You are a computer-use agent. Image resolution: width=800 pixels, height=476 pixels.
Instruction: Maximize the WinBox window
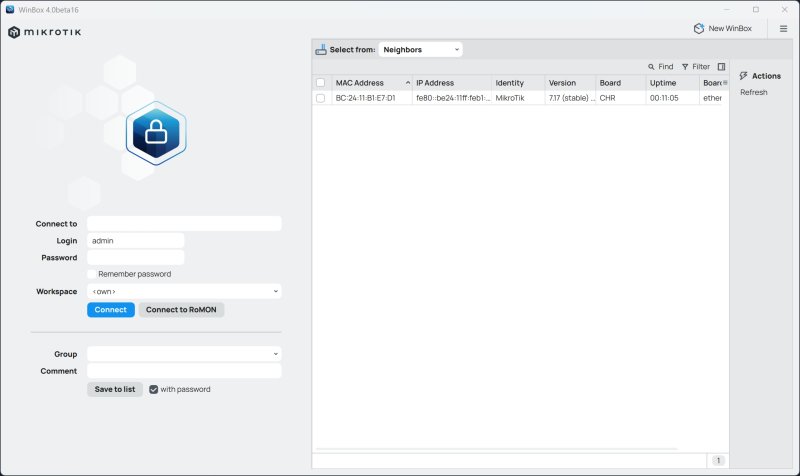tap(756, 10)
